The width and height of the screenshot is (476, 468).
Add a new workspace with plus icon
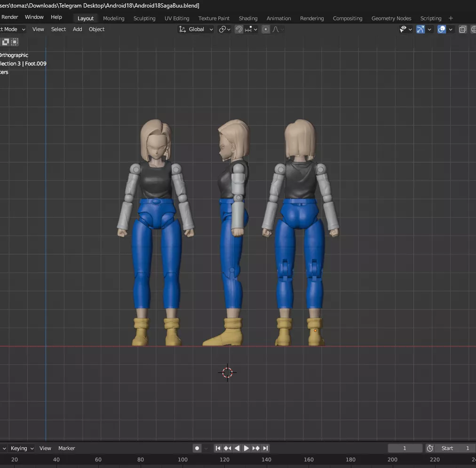click(x=451, y=18)
